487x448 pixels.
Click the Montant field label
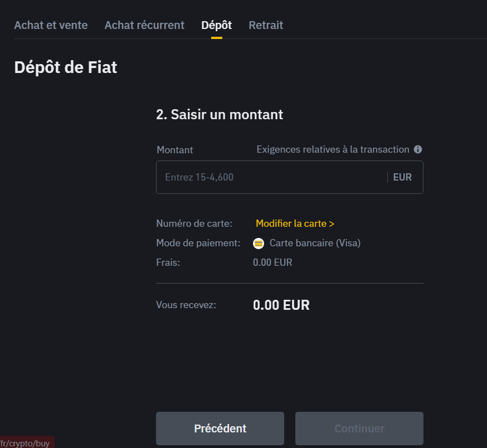[175, 150]
